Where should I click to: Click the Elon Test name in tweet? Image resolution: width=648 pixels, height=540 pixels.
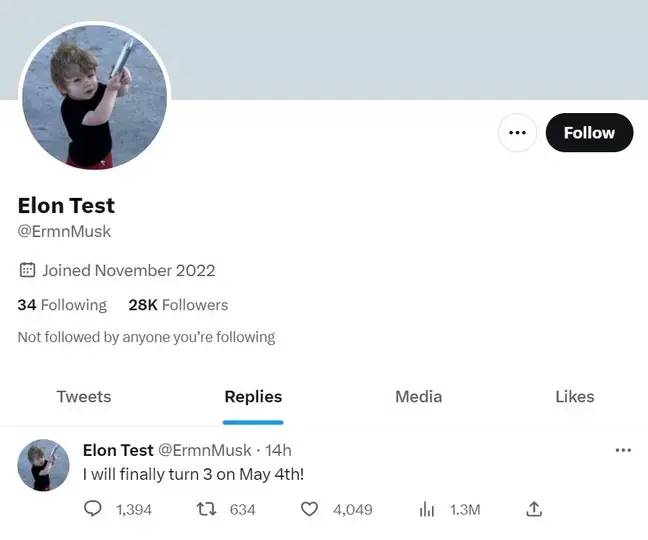[x=118, y=450]
